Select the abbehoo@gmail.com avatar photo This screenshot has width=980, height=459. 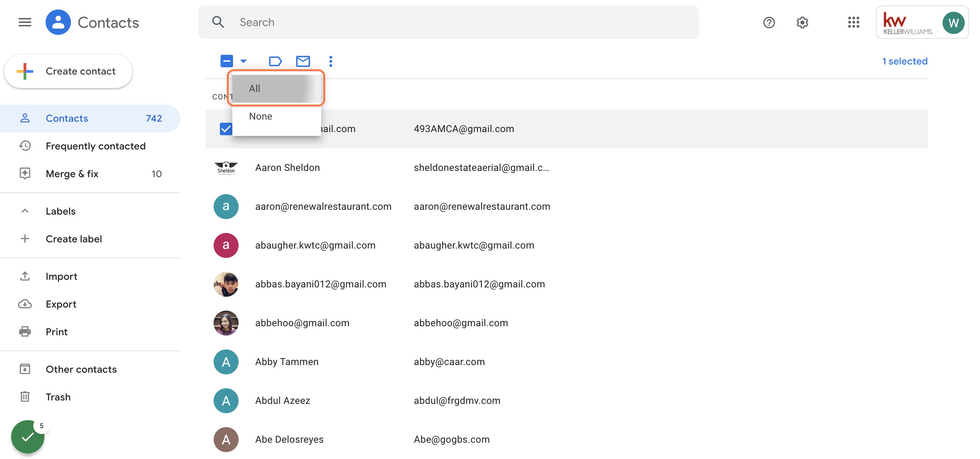tap(226, 323)
